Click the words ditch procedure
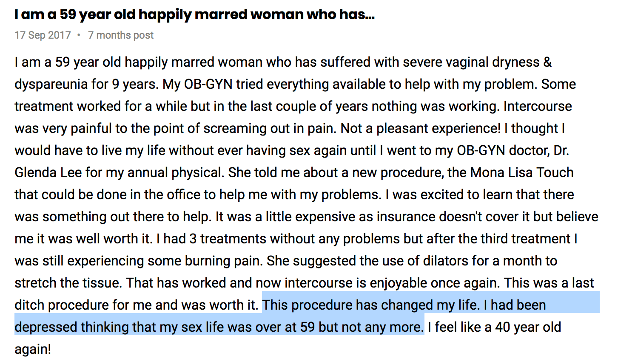The width and height of the screenshot is (635, 364). (71, 305)
